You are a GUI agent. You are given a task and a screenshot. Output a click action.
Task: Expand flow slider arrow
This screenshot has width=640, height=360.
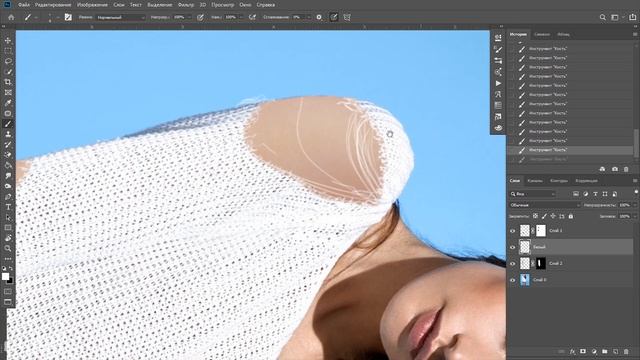(x=241, y=18)
